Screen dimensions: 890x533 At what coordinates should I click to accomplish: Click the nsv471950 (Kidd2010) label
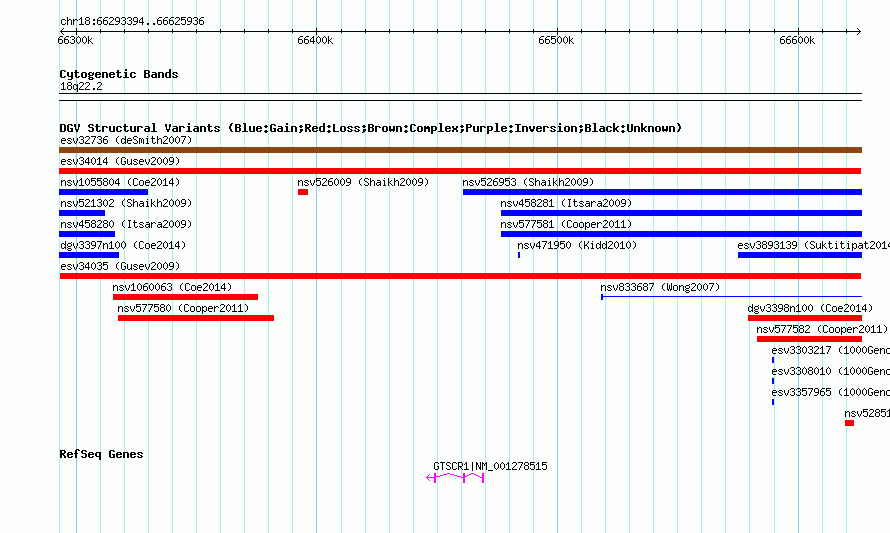[x=577, y=245]
